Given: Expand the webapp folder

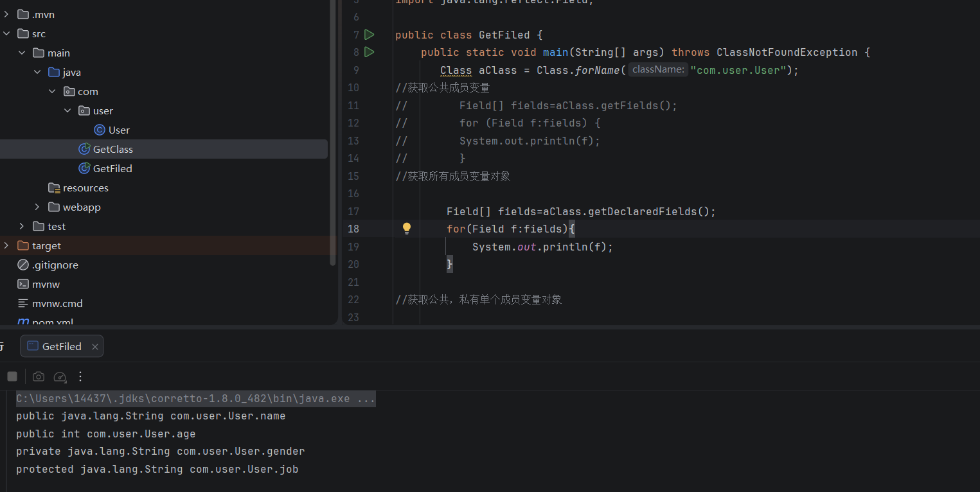Looking at the screenshot, I should point(37,207).
